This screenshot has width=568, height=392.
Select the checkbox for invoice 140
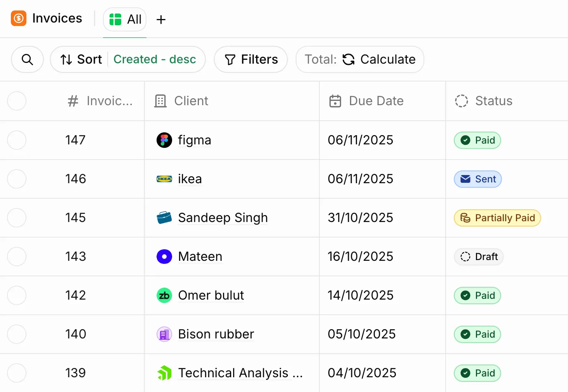17,334
